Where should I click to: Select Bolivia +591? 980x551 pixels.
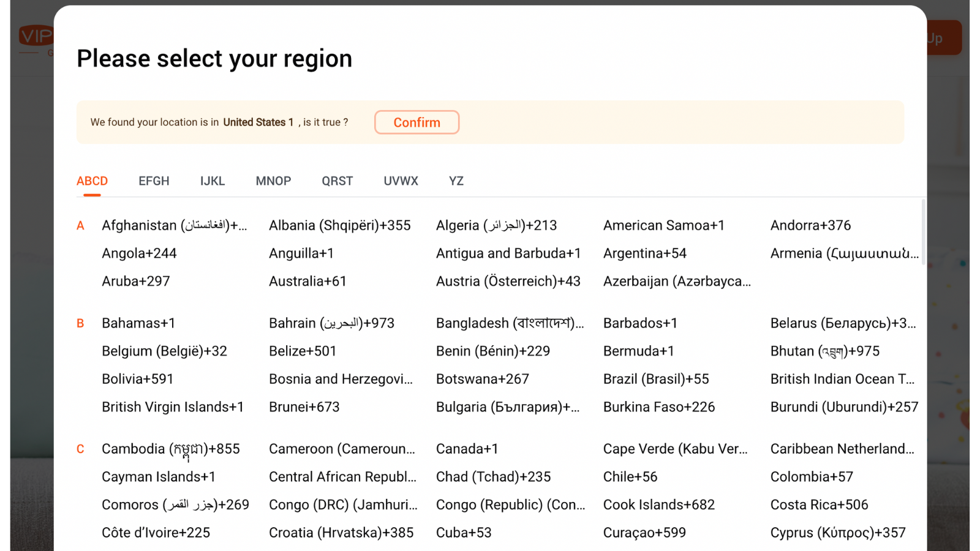coord(138,380)
